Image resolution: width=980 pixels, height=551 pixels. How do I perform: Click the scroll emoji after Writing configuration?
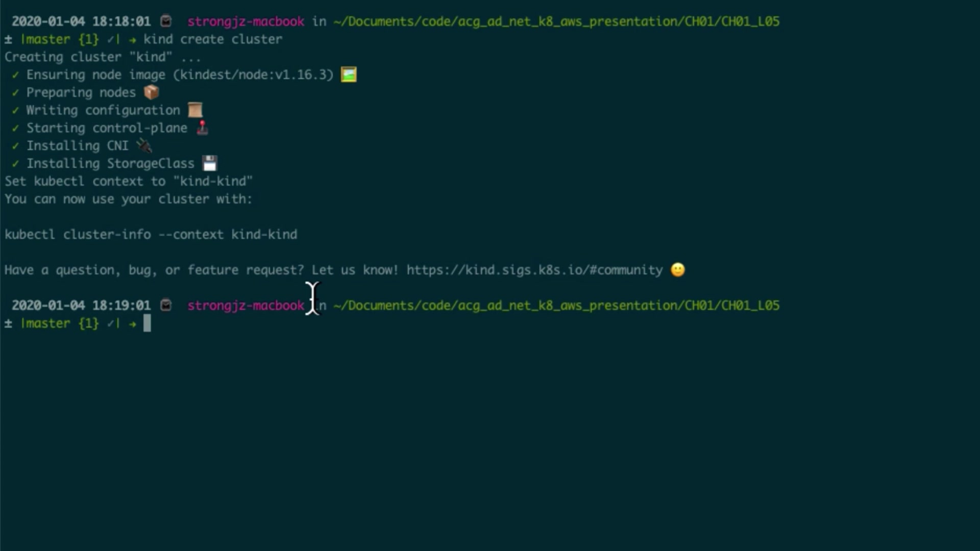tap(195, 110)
